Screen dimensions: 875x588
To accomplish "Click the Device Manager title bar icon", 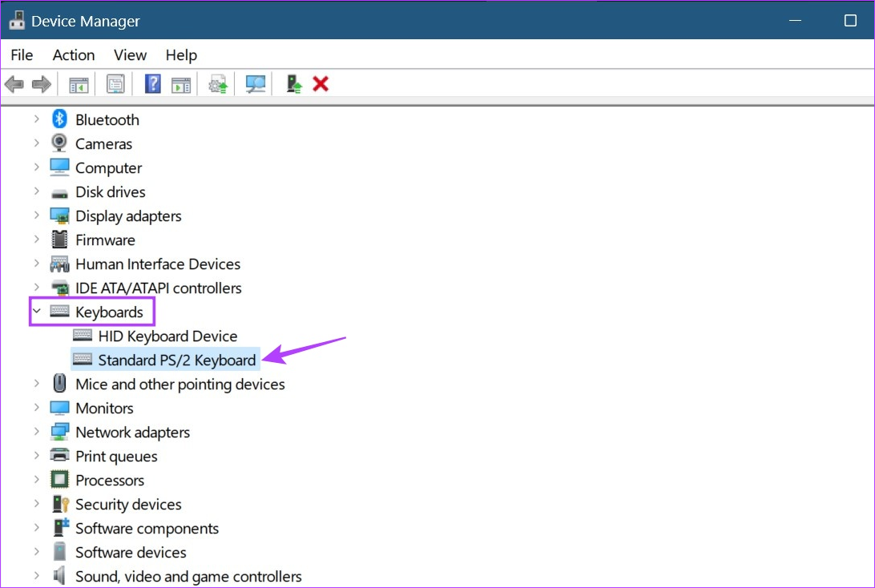I will [17, 20].
